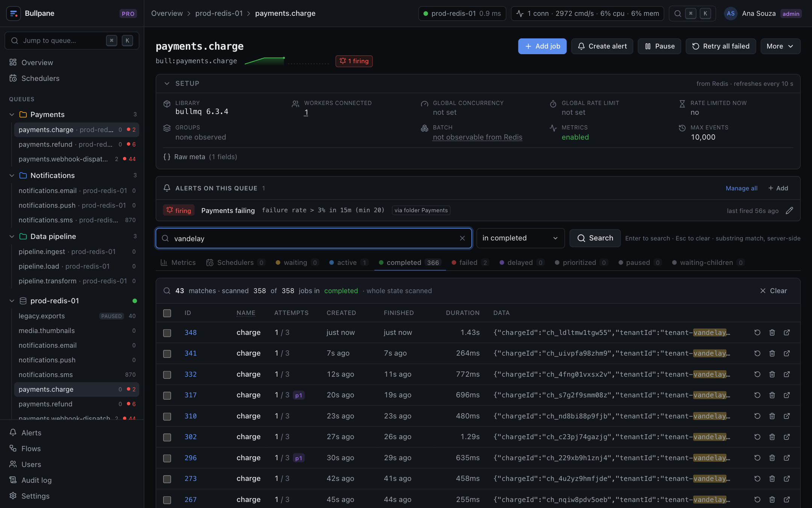
Task: Collapse the Notifications folder
Action: (12, 175)
